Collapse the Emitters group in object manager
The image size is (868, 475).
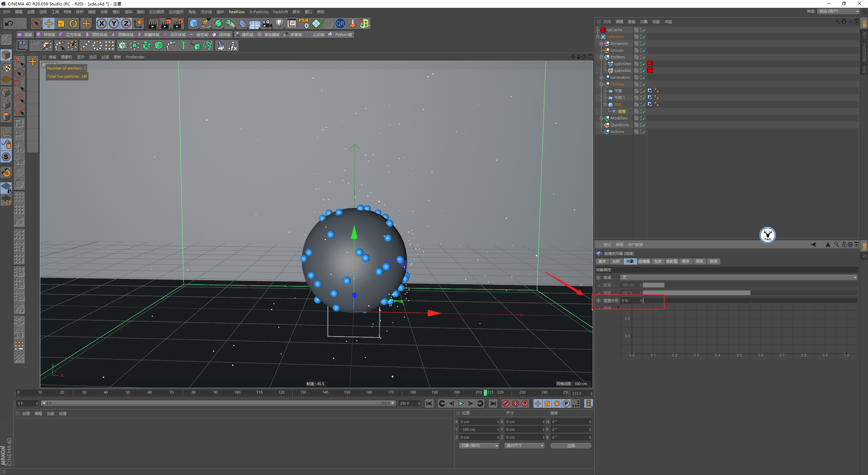(x=601, y=57)
